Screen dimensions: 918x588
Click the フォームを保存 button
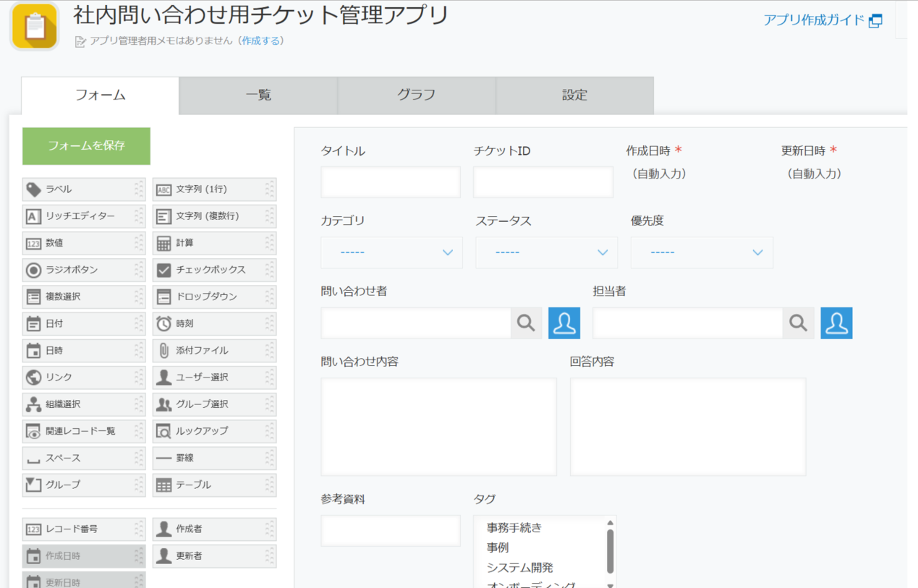coord(86,146)
